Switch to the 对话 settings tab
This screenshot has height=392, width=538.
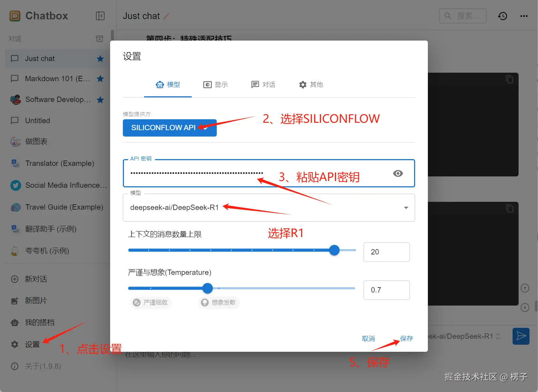[x=263, y=85]
